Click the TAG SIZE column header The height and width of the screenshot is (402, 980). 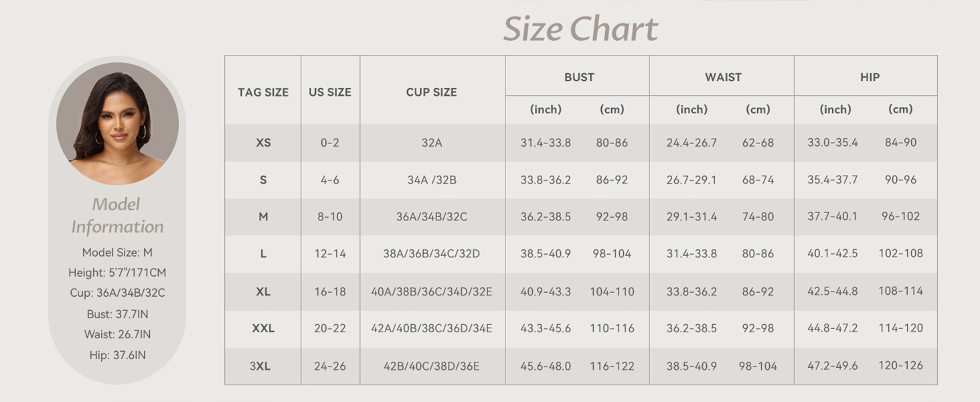(263, 92)
